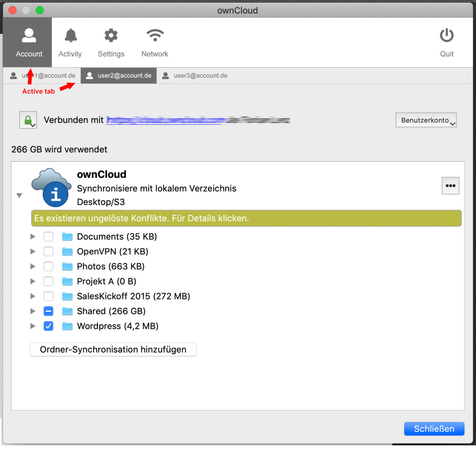Screen dimensions: 476x457
Task: Open the three-dots folder options menu
Action: 450,186
